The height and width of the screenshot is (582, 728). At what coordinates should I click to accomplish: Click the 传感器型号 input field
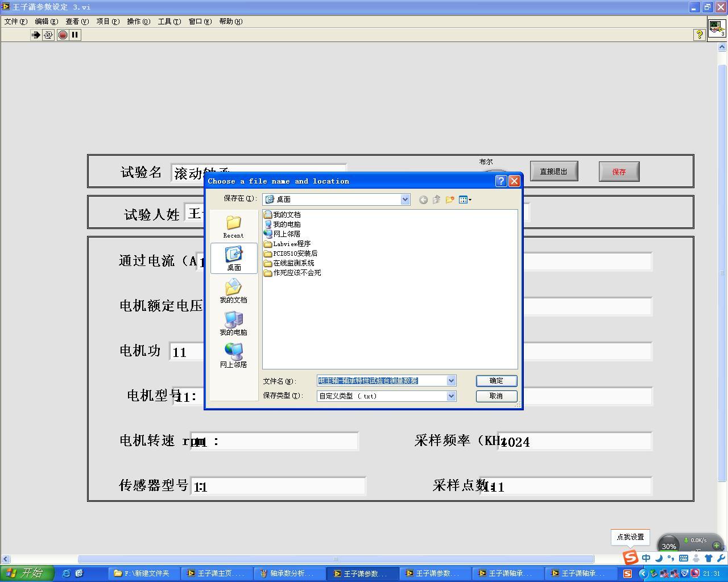(278, 486)
